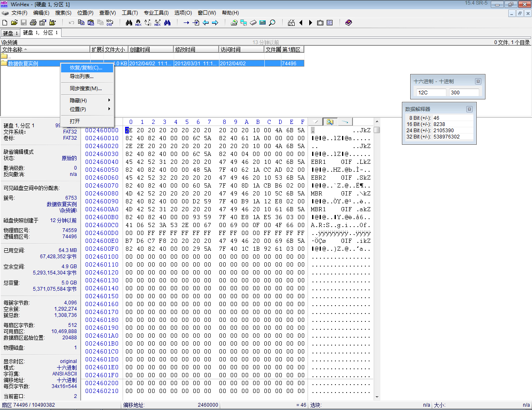The width and height of the screenshot is (532, 410).
Task: Click the Go To Offset arrow icon
Action: coord(186,22)
